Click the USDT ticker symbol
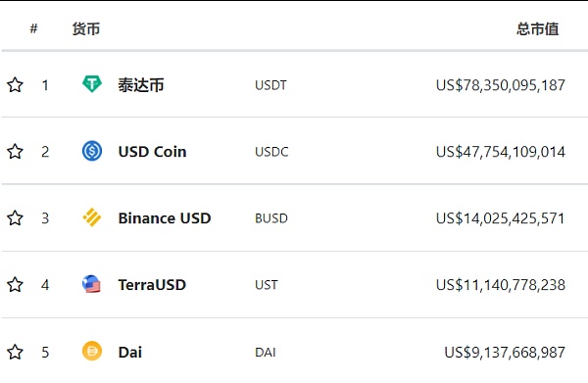 (x=270, y=85)
